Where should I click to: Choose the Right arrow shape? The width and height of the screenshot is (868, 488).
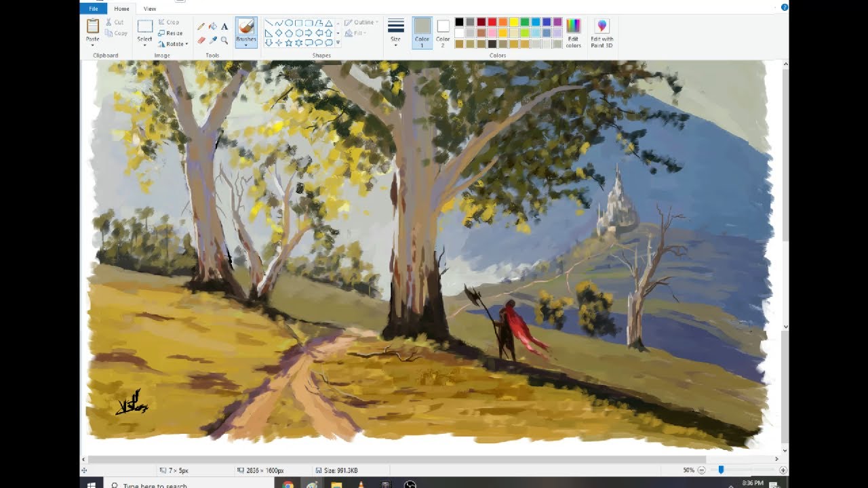click(x=309, y=33)
